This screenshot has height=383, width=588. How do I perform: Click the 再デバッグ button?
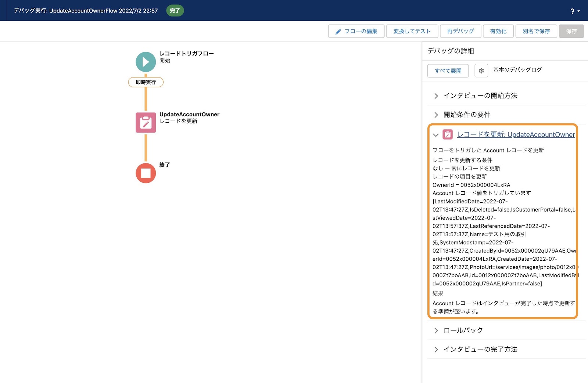(460, 31)
